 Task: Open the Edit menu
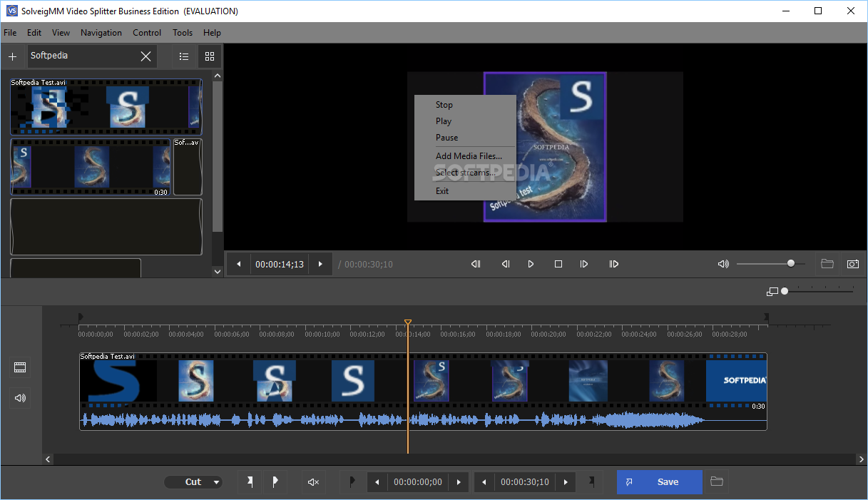point(34,33)
